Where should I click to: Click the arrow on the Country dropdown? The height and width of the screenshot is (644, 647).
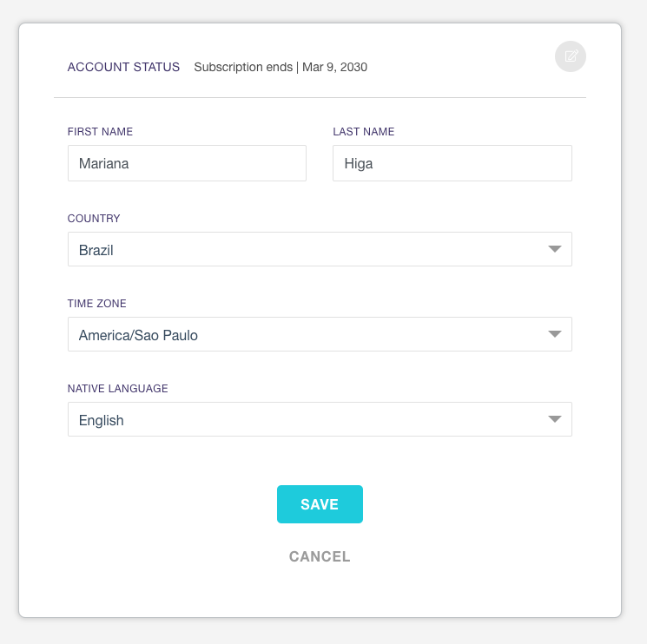[x=555, y=249]
